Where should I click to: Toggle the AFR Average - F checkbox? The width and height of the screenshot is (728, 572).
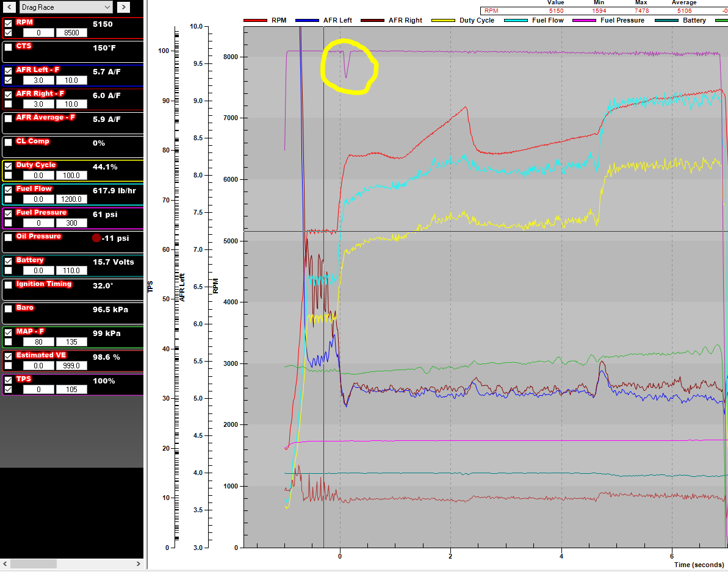point(9,118)
